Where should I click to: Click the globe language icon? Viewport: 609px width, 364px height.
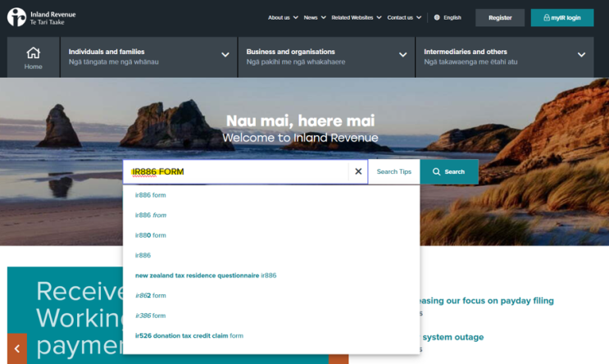[437, 17]
